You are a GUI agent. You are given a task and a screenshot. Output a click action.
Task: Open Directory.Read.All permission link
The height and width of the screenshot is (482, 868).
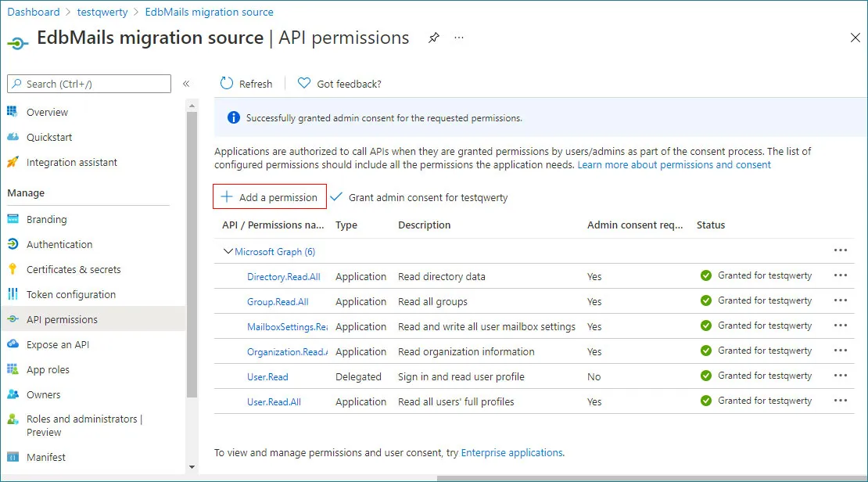click(283, 276)
